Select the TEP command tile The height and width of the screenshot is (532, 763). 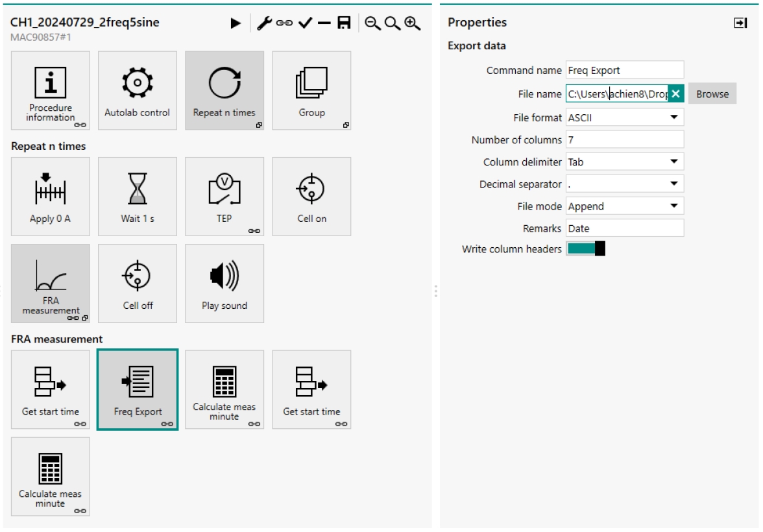224,197
